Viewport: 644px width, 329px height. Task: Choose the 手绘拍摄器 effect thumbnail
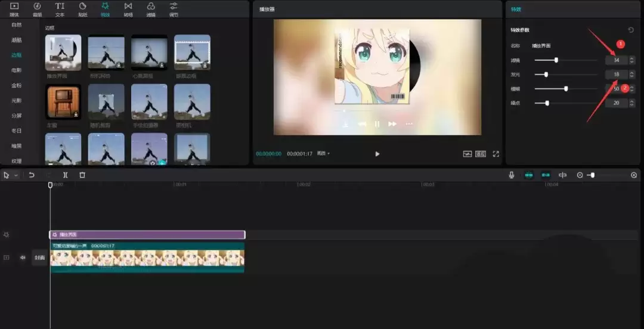149,102
